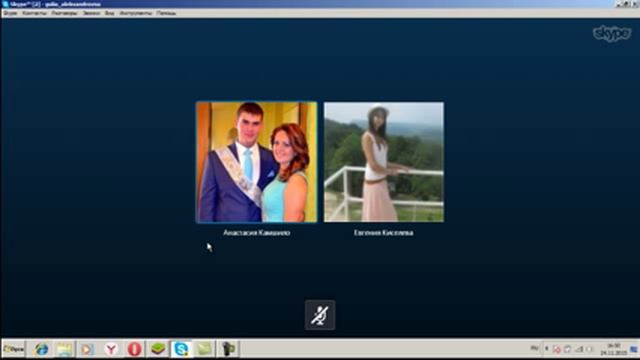Click the RU language indicator in the tray
This screenshot has width=640, height=360.
pyautogui.click(x=534, y=348)
